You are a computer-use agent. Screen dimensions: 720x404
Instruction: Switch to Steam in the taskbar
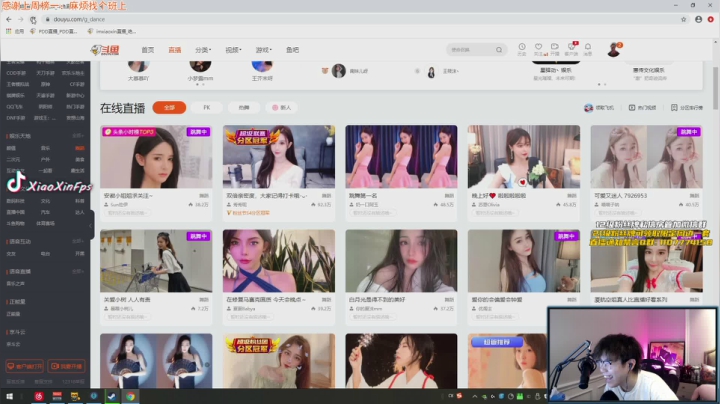[112, 396]
